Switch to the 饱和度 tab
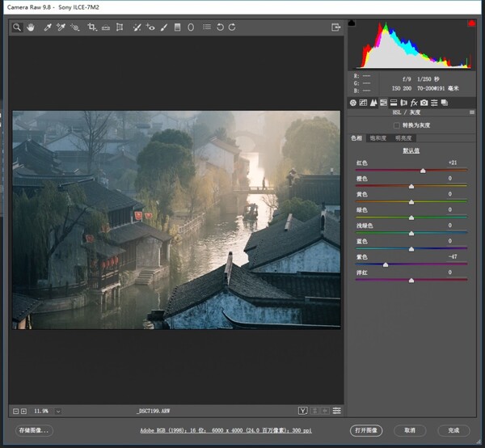The image size is (485, 448). point(378,138)
